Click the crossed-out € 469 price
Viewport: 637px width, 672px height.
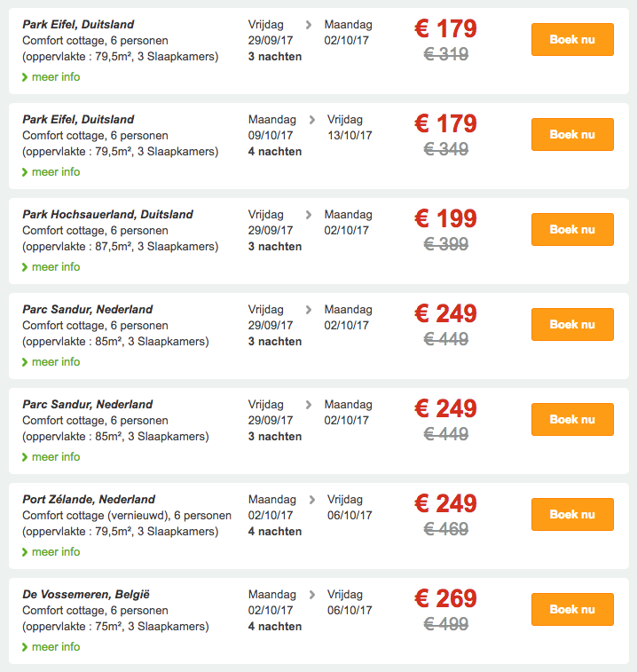445,529
